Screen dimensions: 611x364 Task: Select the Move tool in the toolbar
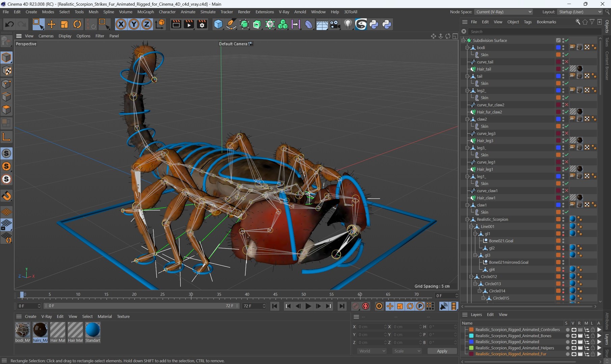(x=51, y=24)
